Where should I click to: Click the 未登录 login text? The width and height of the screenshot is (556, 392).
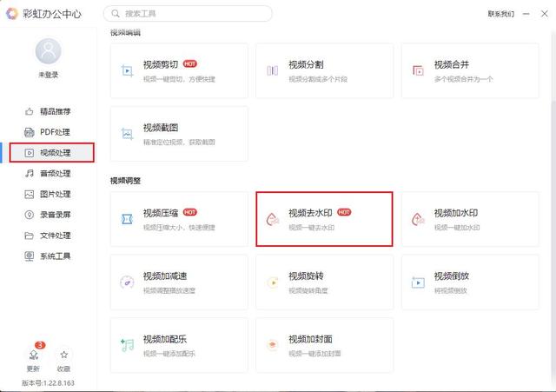pyautogui.click(x=49, y=75)
